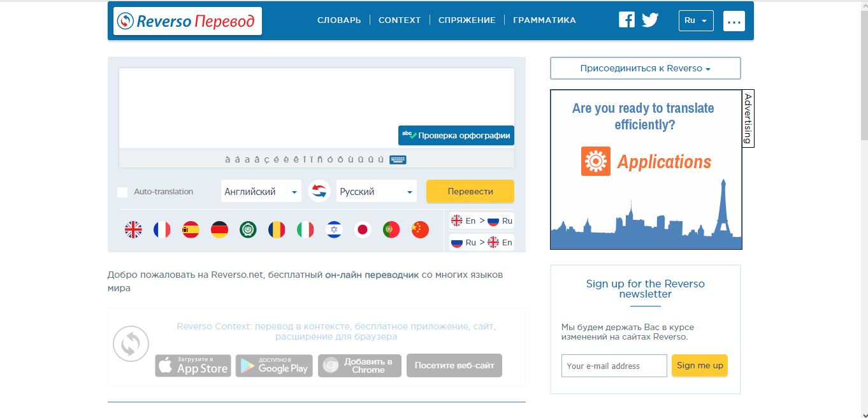Viewport: 868px width, 418px height.
Task: Select the Italian flag language
Action: 305,229
